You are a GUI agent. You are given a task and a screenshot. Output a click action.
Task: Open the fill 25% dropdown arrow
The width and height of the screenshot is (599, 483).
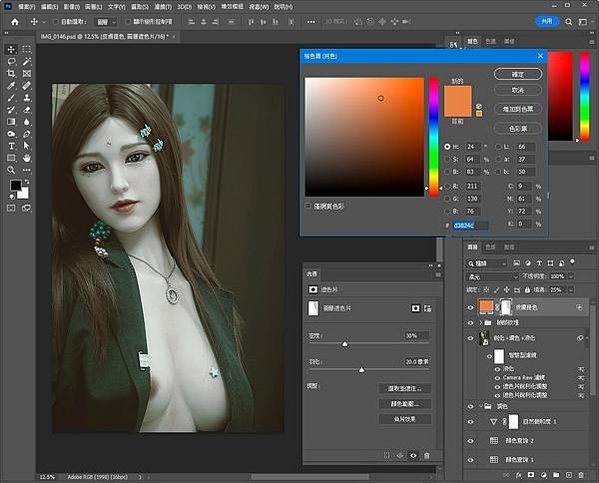(571, 290)
